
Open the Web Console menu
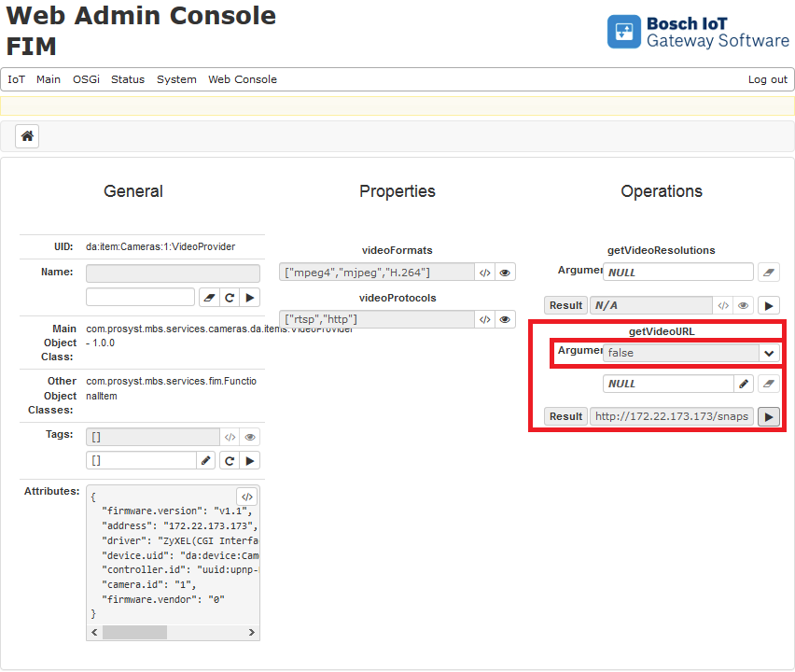tap(243, 79)
